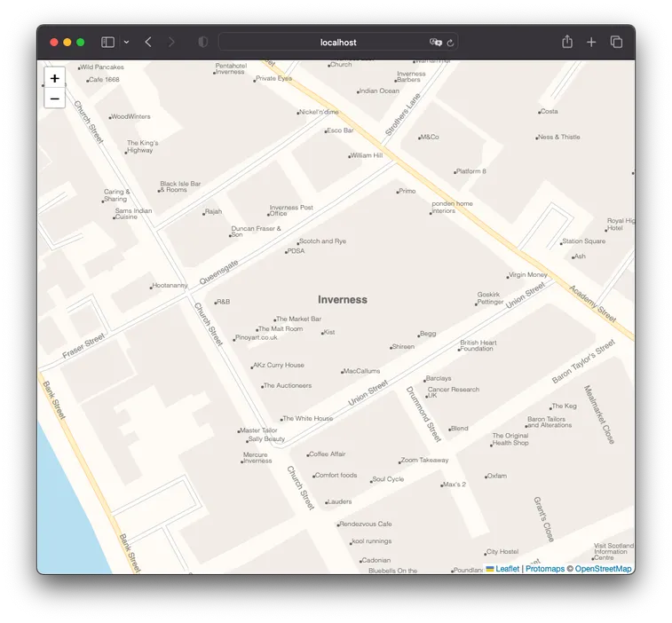Open a new tab with plus button
Screen dimensions: 672x623
click(591, 42)
